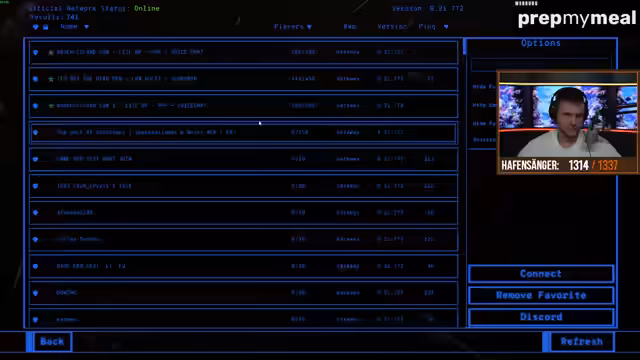This screenshot has height=360, width=640.
Task: Toggle the third Hide option in the Options panel
Action: (484, 123)
